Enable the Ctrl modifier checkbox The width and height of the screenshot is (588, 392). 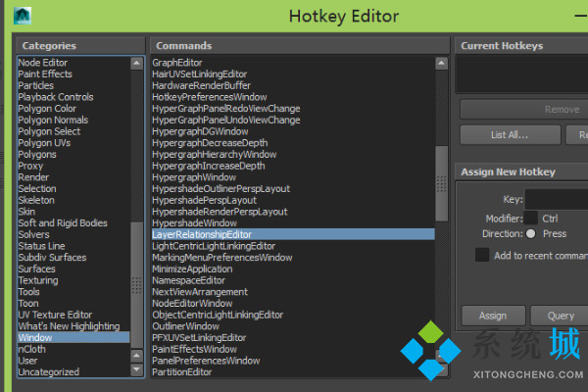tap(530, 218)
